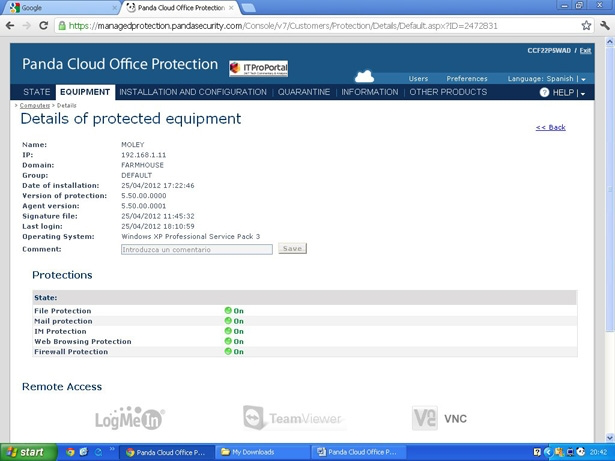
Task: Click the page vertical scrollbar
Action: pos(610,188)
